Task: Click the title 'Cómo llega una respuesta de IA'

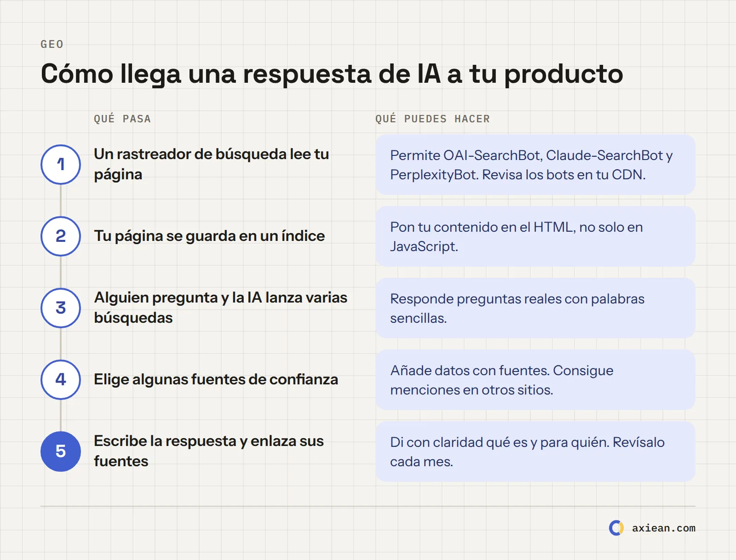Action: (x=332, y=74)
